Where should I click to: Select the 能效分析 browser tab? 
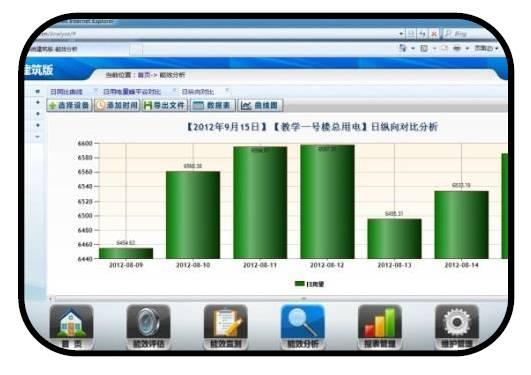(78, 49)
